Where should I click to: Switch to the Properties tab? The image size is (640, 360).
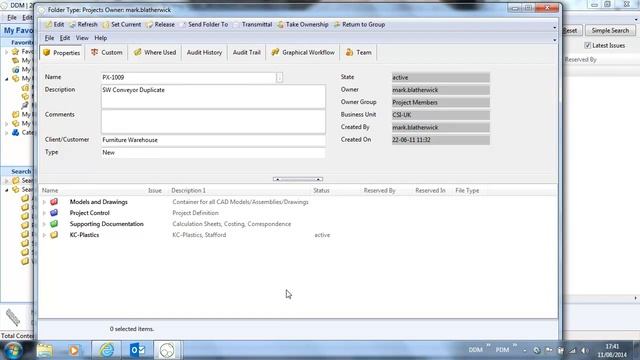click(x=62, y=53)
